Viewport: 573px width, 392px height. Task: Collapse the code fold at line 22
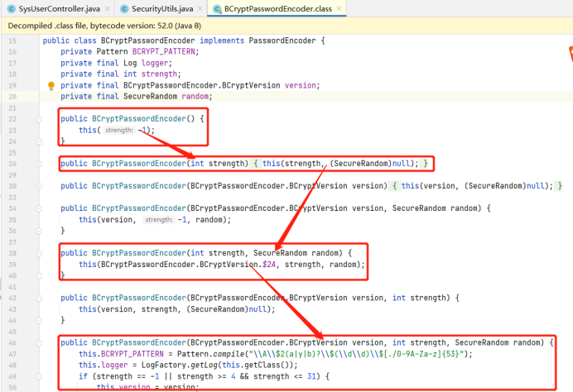(x=39, y=119)
